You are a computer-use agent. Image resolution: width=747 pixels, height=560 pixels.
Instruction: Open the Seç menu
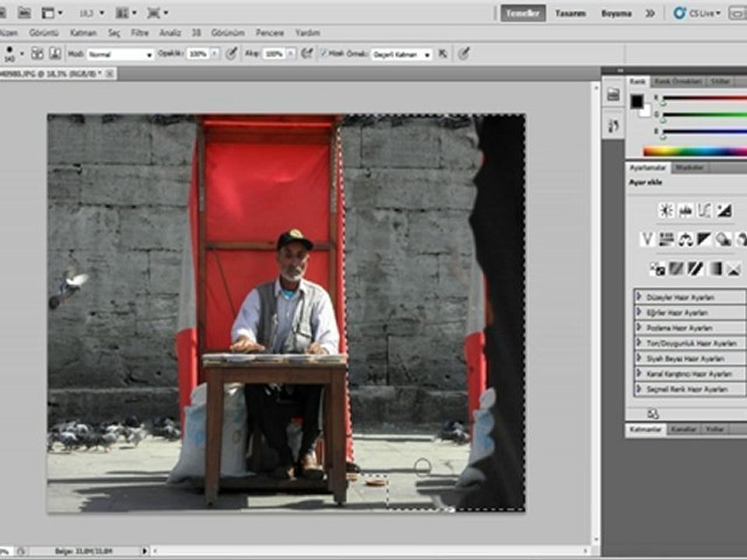click(114, 33)
